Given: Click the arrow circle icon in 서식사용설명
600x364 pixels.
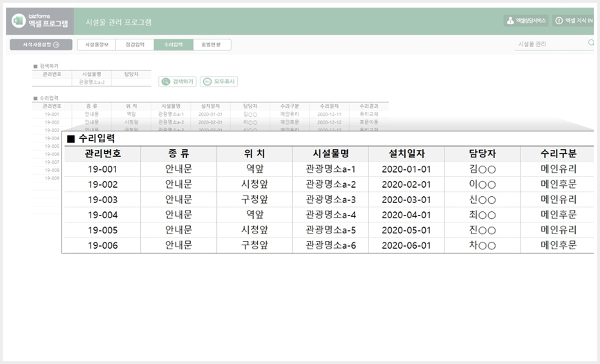Looking at the screenshot, I should (x=56, y=45).
